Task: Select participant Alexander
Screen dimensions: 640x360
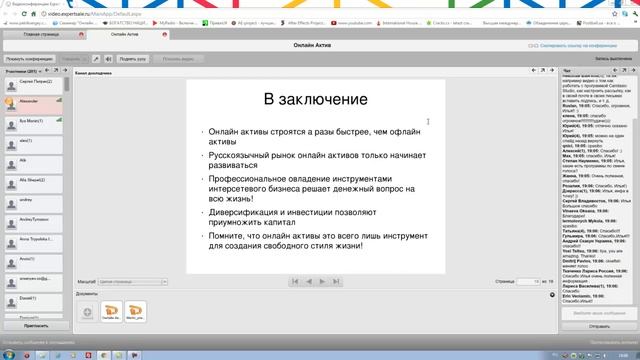Action: click(34, 105)
